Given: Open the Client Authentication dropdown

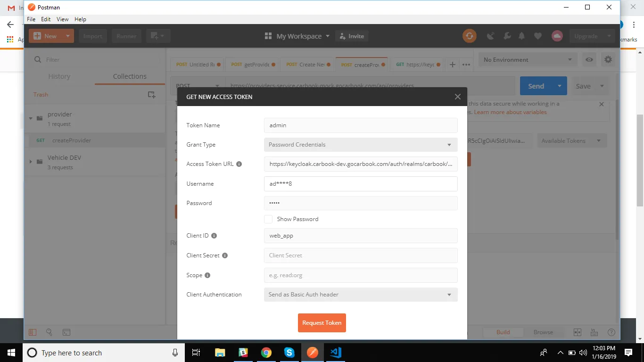Looking at the screenshot, I should pos(361,295).
